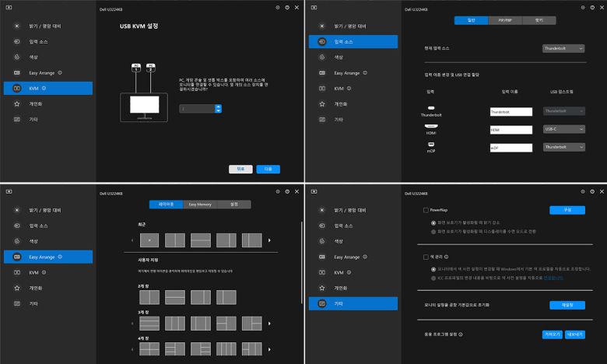
Task: Click HDMI input name text field
Action: 511,130
